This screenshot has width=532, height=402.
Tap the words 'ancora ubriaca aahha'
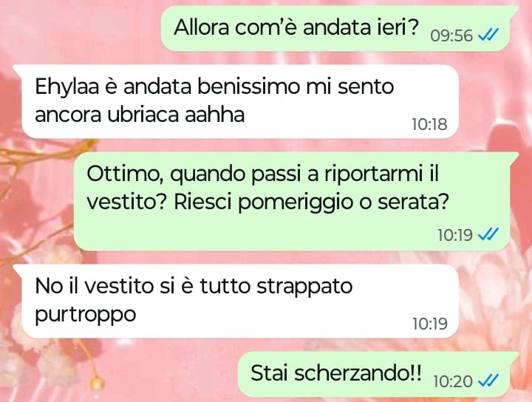(140, 115)
